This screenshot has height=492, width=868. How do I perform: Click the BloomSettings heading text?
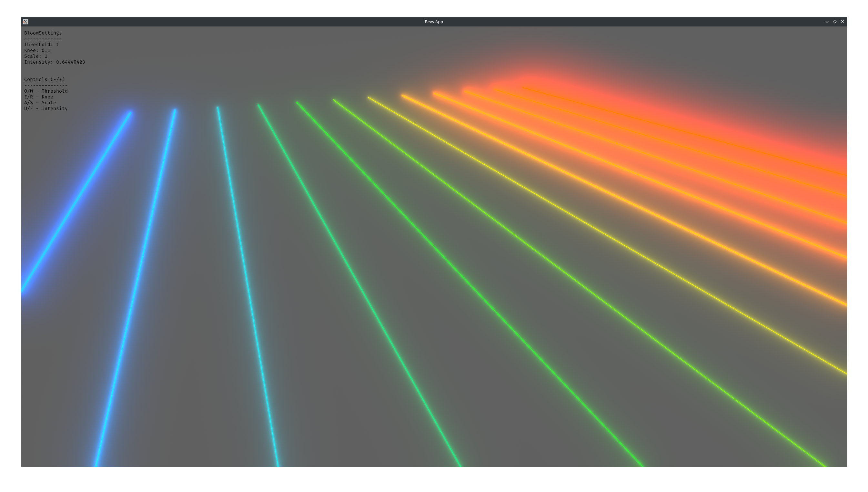[43, 33]
